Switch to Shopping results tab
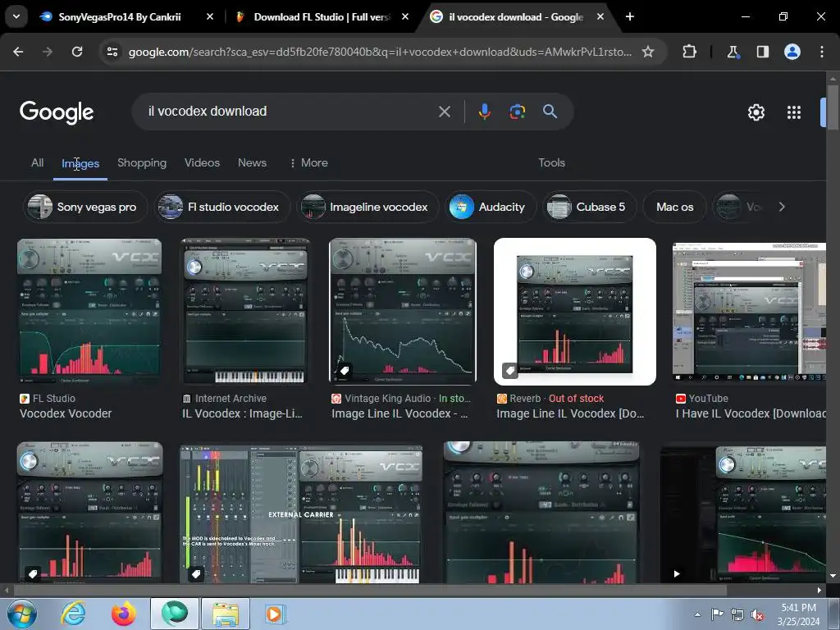Viewport: 840px width, 630px height. (x=142, y=163)
